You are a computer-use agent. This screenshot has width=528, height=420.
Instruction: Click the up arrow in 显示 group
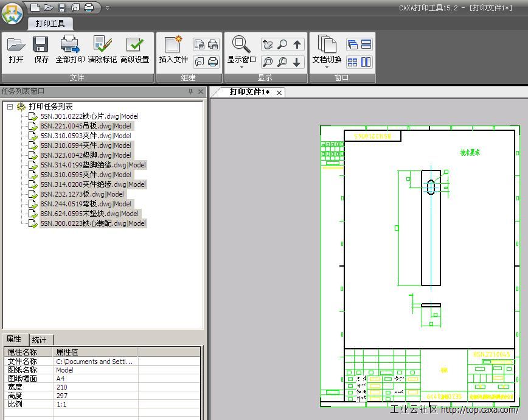[x=297, y=44]
